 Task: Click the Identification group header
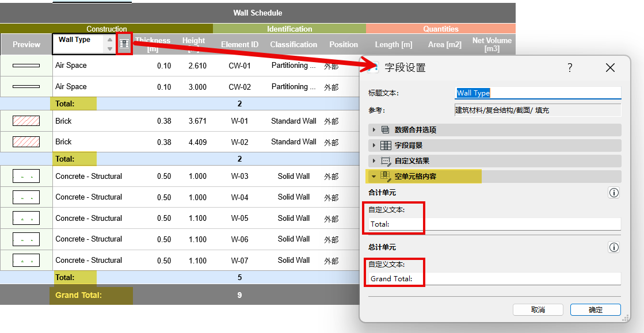pyautogui.click(x=289, y=29)
